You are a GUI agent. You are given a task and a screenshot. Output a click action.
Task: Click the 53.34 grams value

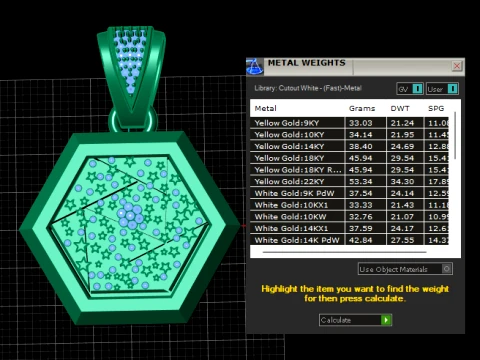[360, 181]
